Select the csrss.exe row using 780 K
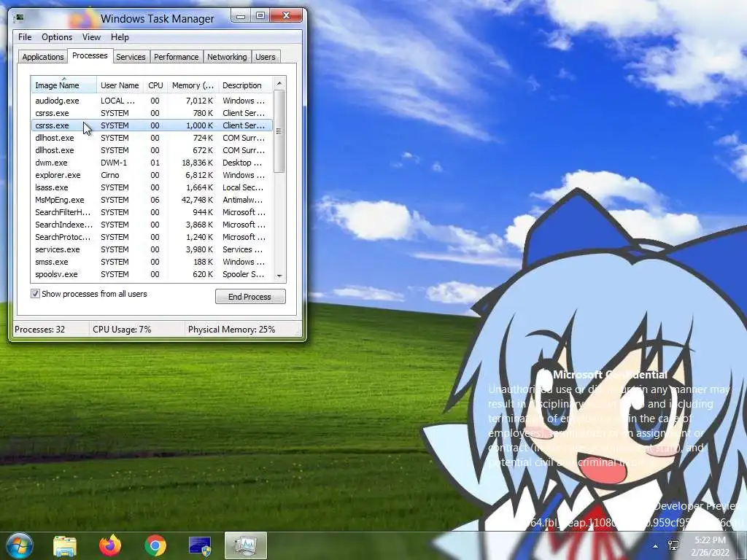This screenshot has width=747, height=560. click(152, 113)
